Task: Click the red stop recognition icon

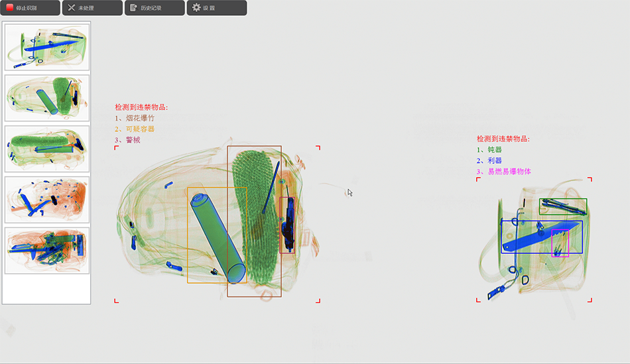Action: point(10,8)
